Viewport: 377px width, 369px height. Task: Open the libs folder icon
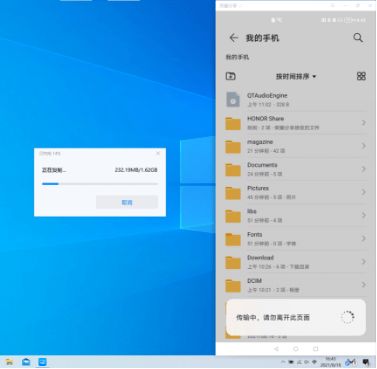tap(233, 216)
